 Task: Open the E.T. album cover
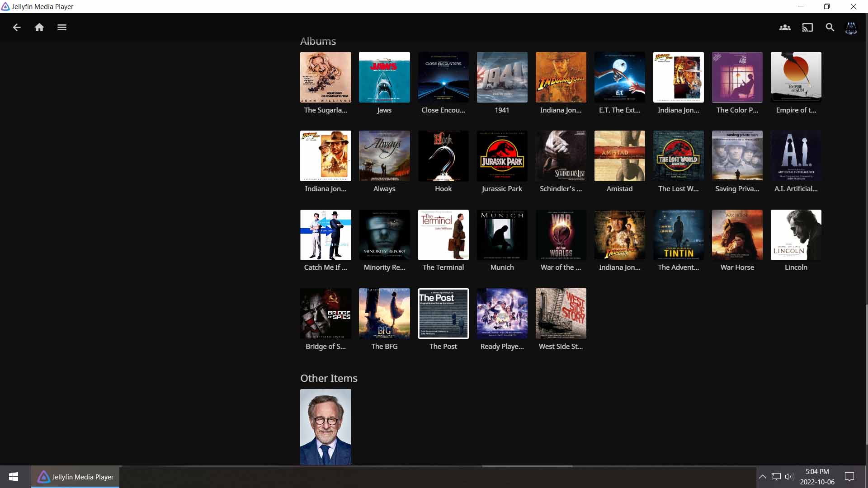619,77
